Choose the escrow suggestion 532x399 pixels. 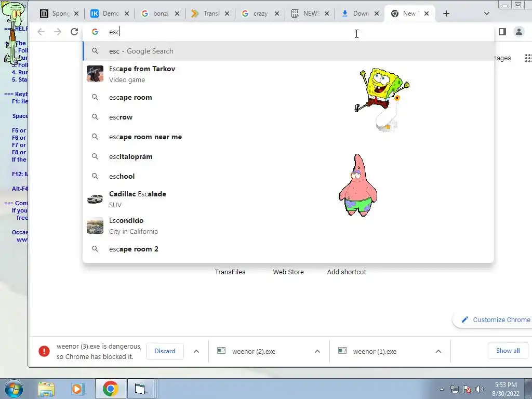click(288, 117)
